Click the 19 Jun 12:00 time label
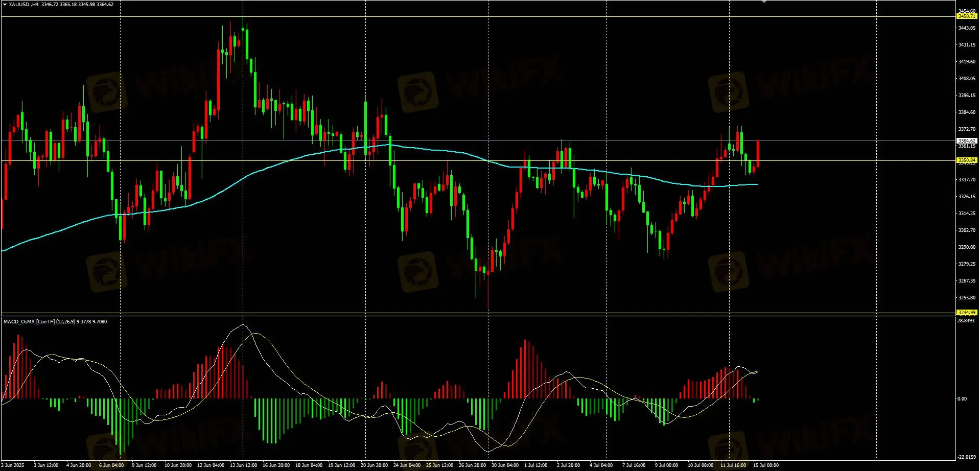980x471 pixels. 341,465
